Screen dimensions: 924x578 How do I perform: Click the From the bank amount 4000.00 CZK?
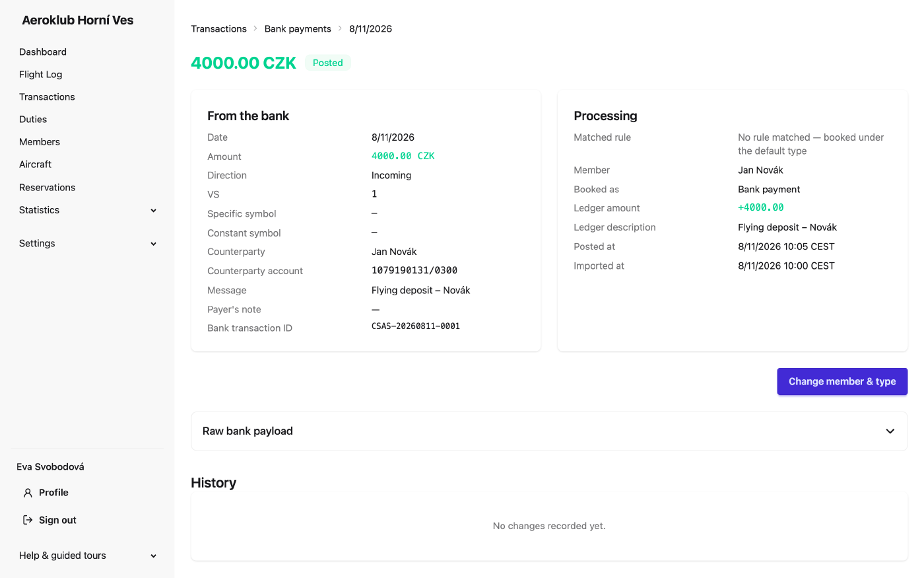(x=403, y=157)
